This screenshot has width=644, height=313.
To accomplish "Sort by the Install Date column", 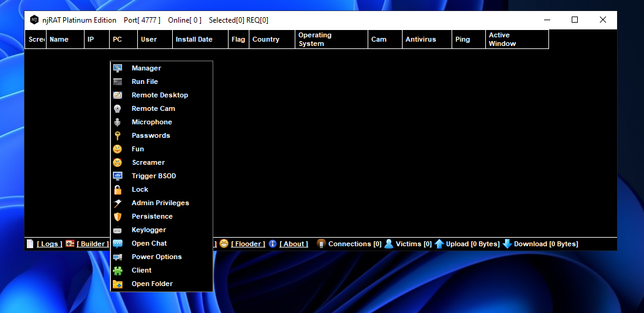I will pos(200,39).
